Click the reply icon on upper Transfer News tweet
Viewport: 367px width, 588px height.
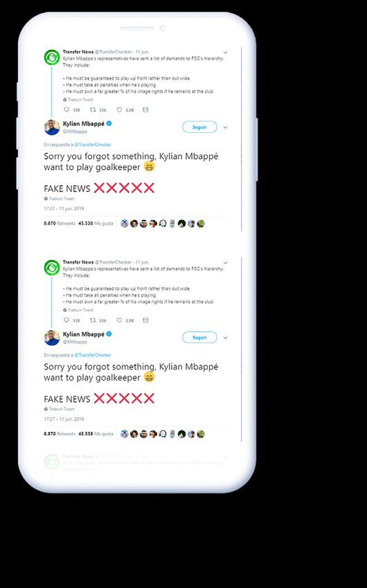66,110
